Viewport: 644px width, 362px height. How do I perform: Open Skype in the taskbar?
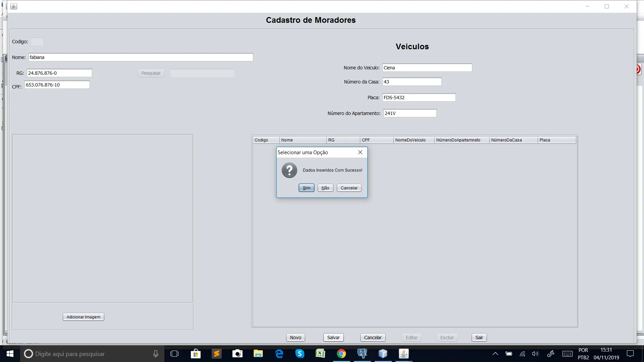pos(300,354)
